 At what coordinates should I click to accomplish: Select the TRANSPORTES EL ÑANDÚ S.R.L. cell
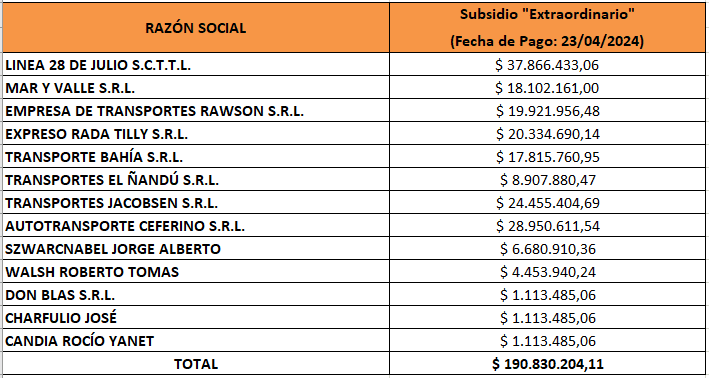[196, 180]
